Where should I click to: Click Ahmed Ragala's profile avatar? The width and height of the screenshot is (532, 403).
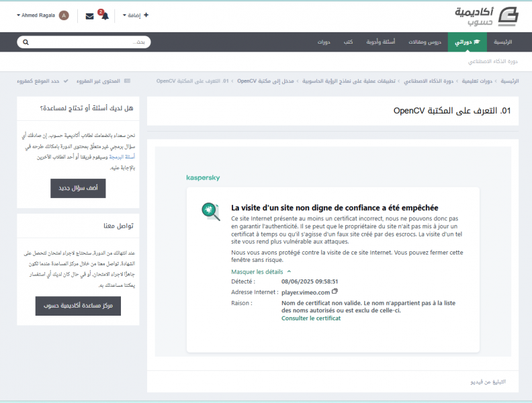pos(64,15)
